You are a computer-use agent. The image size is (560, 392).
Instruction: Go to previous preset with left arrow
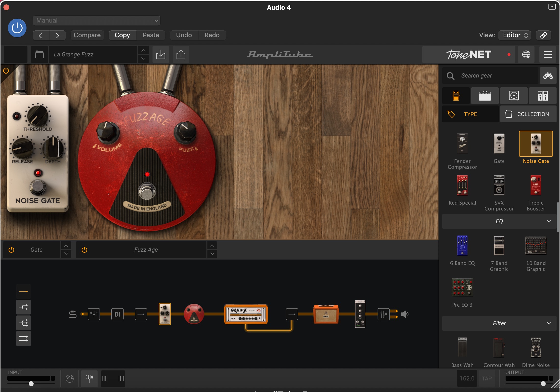click(x=41, y=35)
